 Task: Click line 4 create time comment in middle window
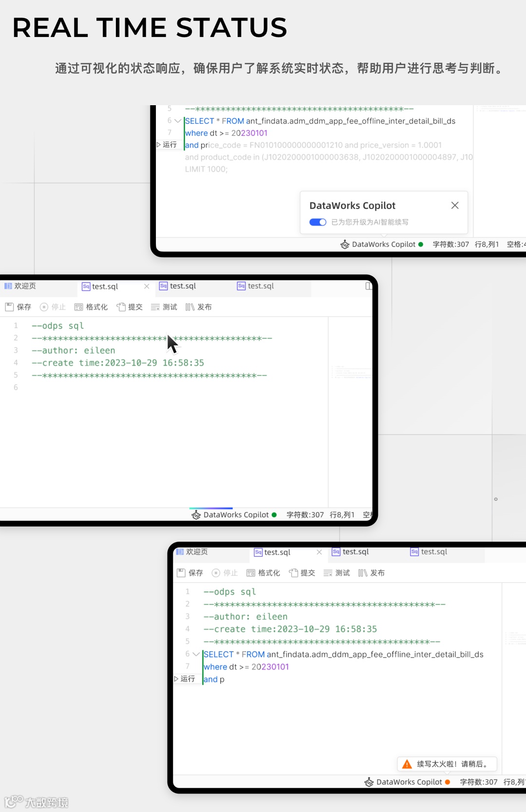coord(118,363)
